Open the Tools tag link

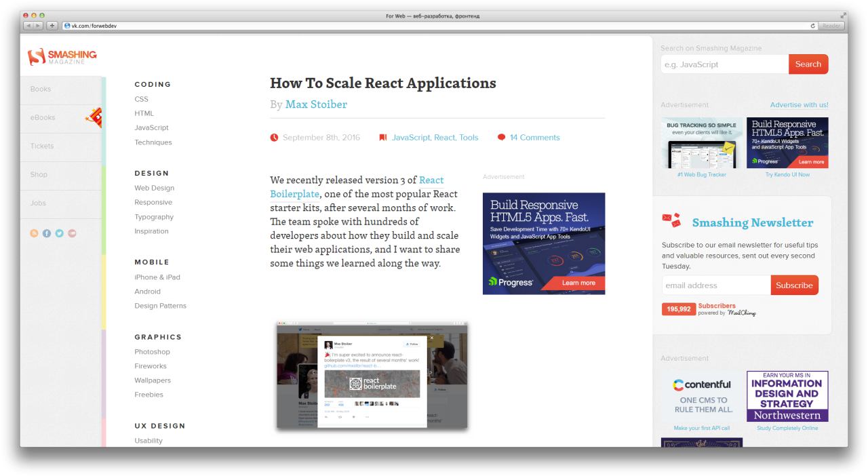(x=469, y=138)
